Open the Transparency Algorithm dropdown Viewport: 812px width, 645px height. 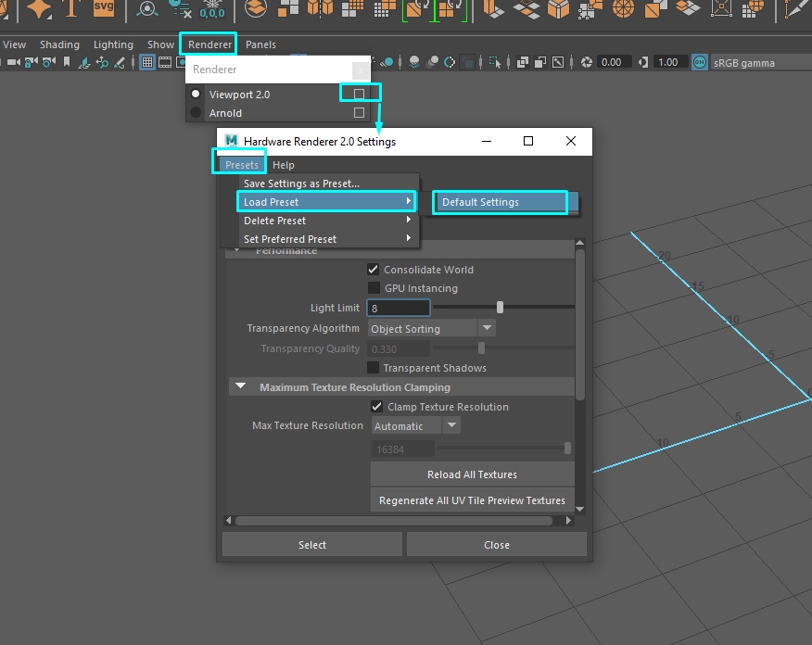[x=431, y=328]
